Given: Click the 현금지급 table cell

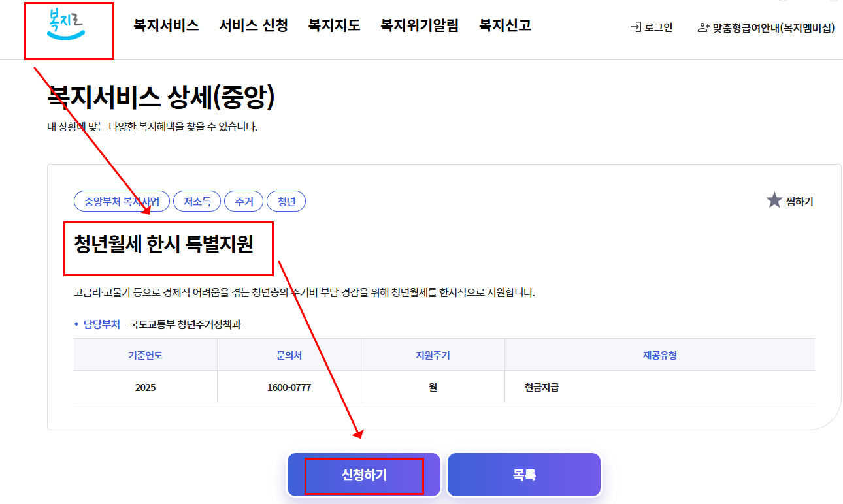Looking at the screenshot, I should (660, 387).
